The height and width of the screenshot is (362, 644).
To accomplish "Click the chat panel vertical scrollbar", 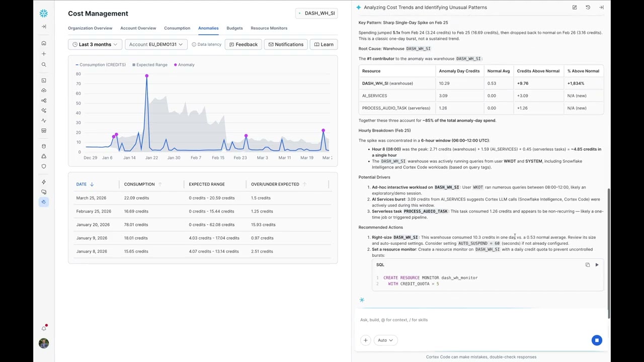I will [x=609, y=253].
